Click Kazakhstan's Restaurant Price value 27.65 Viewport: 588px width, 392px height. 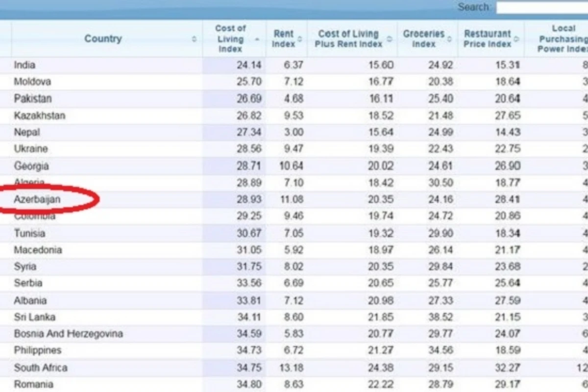[507, 116]
